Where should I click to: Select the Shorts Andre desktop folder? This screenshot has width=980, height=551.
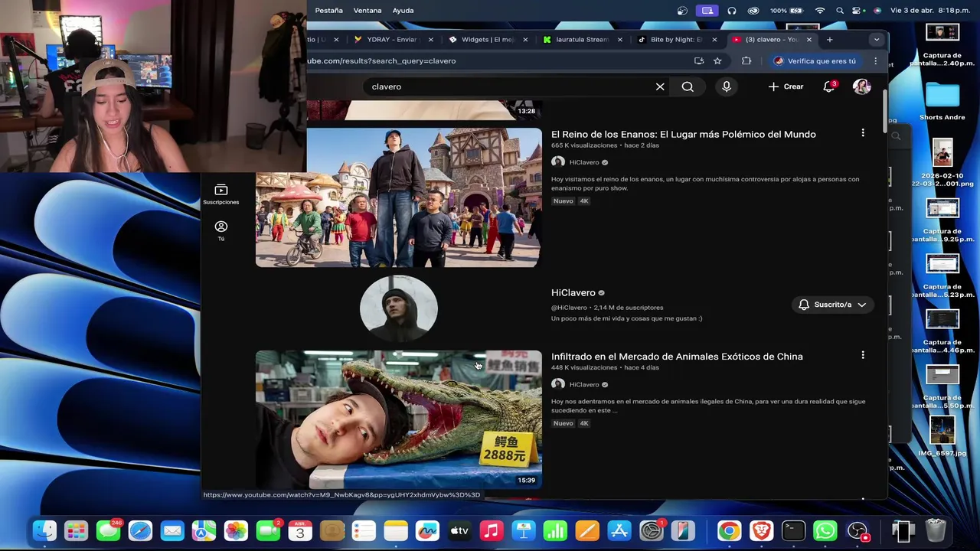click(x=942, y=102)
